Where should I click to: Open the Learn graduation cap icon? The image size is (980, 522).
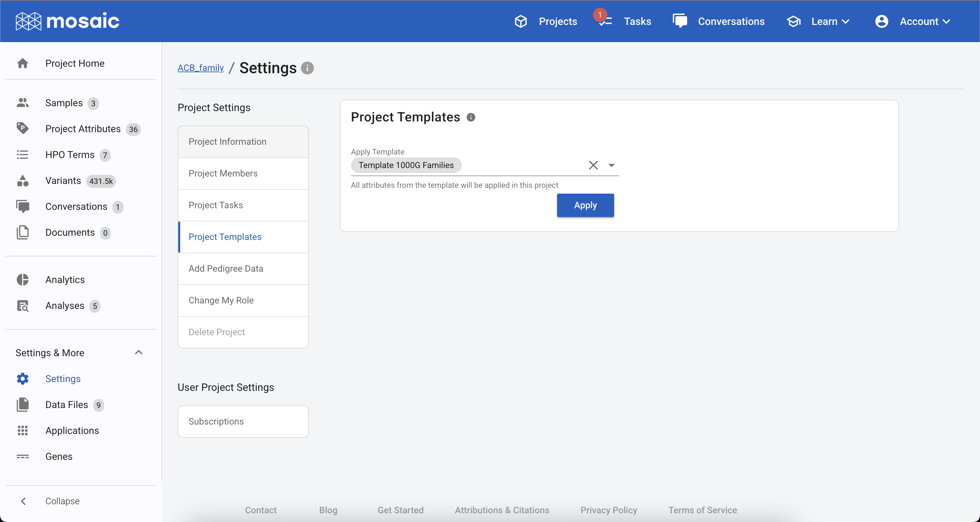(793, 21)
